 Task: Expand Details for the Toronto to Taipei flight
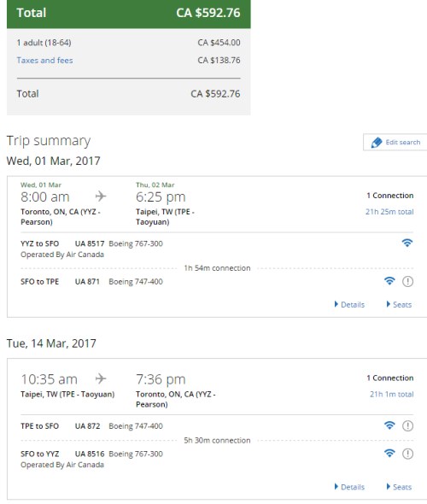click(349, 304)
